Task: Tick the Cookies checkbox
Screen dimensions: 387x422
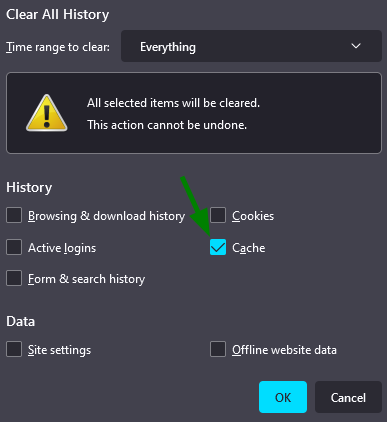Action: tap(218, 215)
